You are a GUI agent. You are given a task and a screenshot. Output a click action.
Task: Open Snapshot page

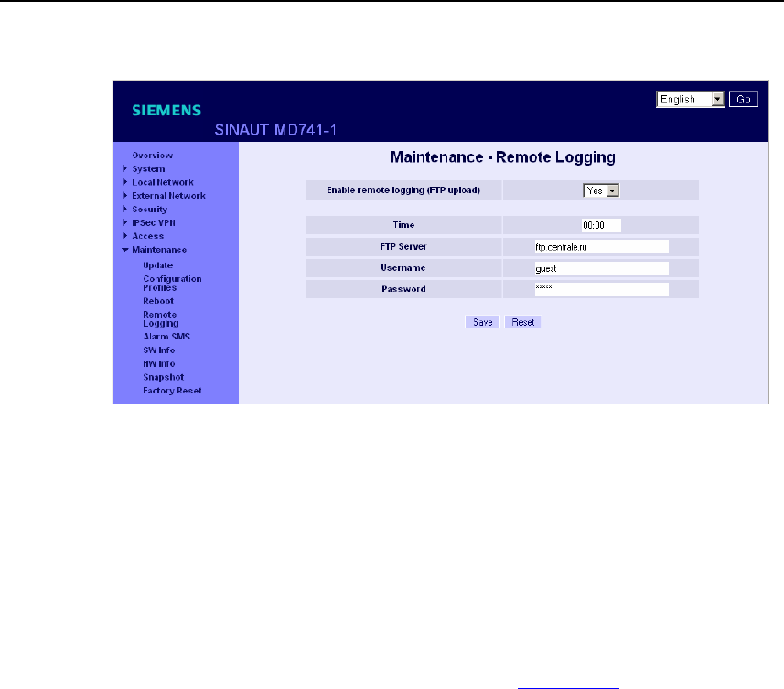[x=163, y=377]
